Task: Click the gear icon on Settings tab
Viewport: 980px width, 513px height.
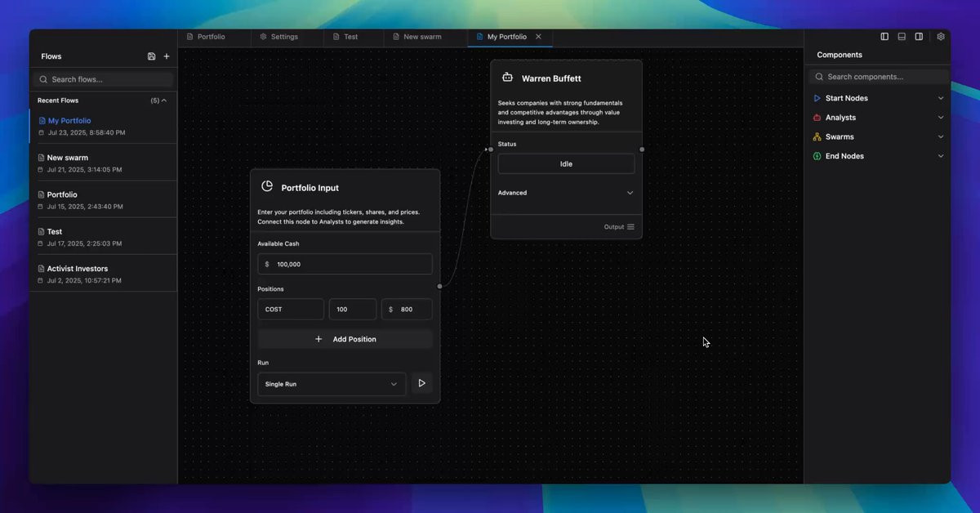Action: point(263,37)
